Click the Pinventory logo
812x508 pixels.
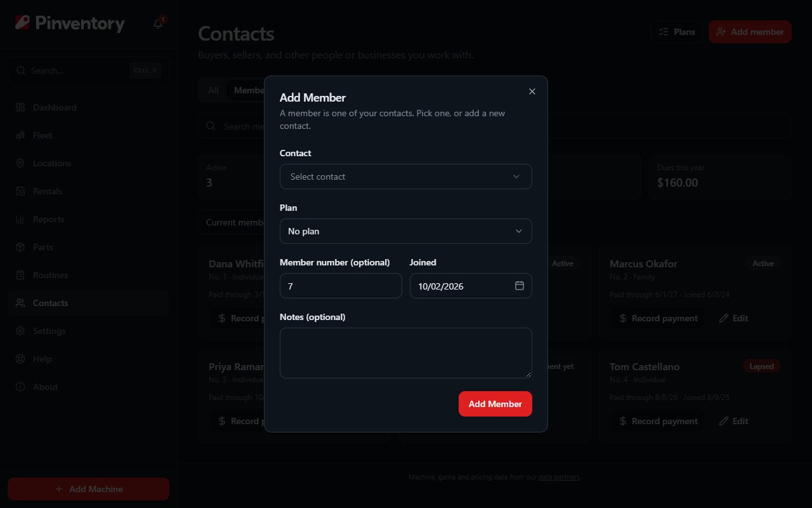[70, 23]
